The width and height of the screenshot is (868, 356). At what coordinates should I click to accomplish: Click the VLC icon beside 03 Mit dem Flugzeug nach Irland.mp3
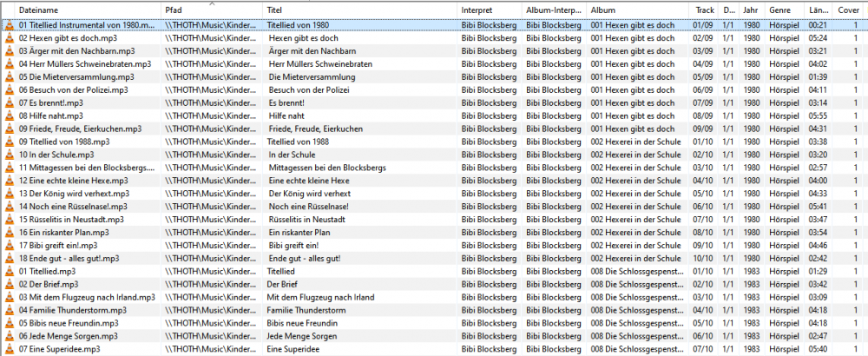[x=10, y=297]
